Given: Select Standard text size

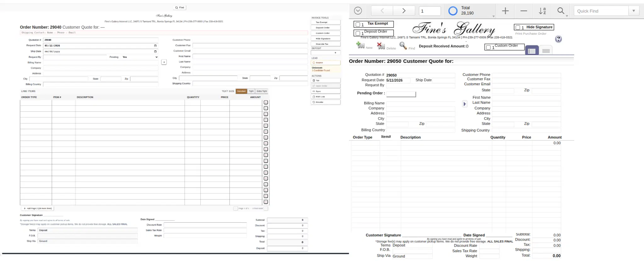Looking at the screenshot, I should 241,91.
